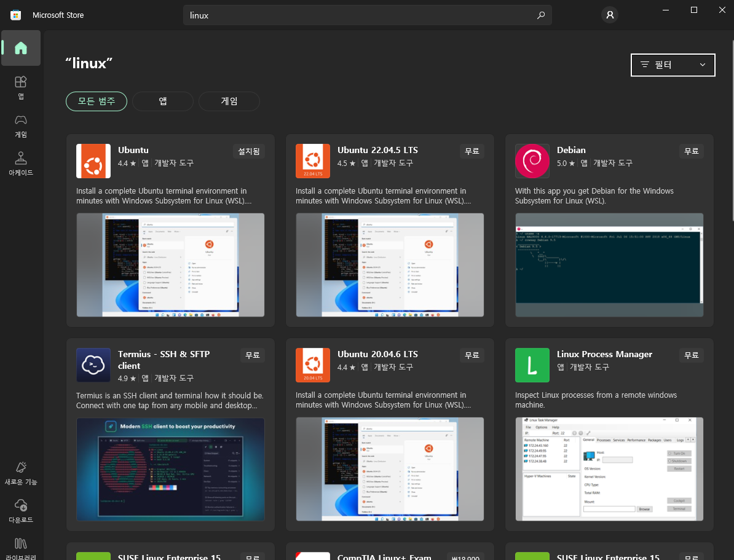Open the Ubuntu screenshot thumbnail
This screenshot has height=560, width=734.
click(x=170, y=265)
